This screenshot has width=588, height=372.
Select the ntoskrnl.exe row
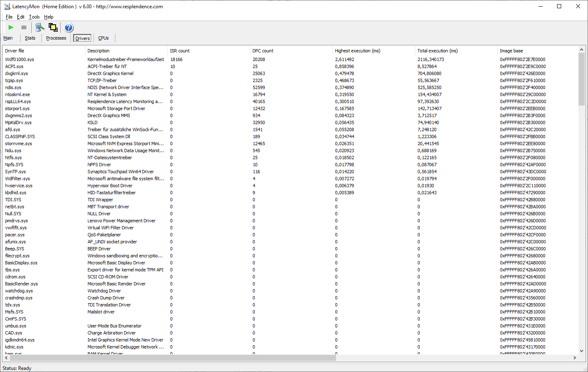click(x=290, y=94)
